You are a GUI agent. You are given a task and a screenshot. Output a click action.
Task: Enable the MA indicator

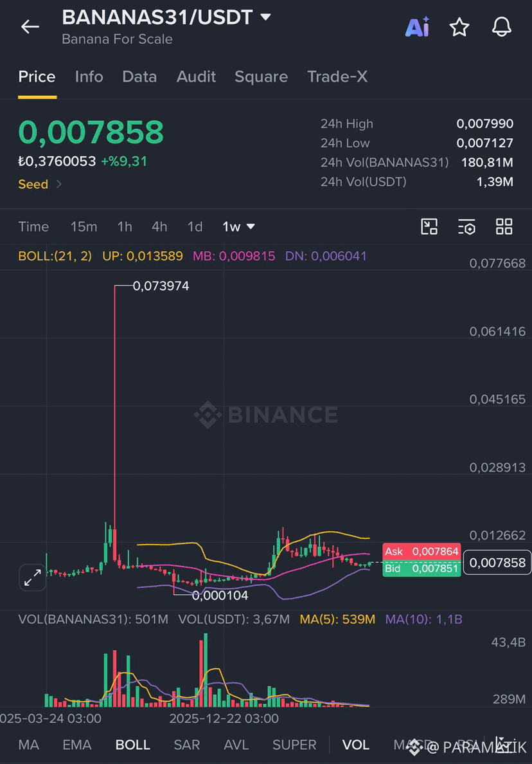click(29, 745)
